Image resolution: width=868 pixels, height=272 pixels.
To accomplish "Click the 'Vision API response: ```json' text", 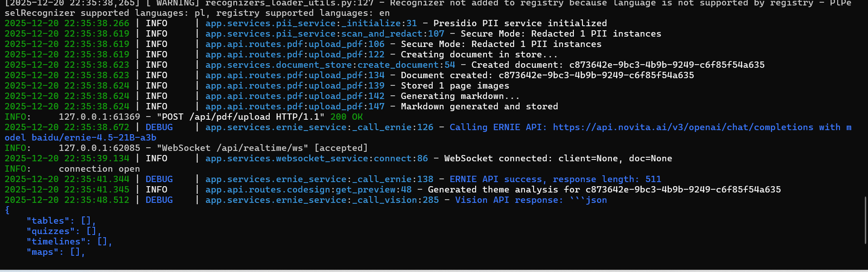I will [531, 200].
